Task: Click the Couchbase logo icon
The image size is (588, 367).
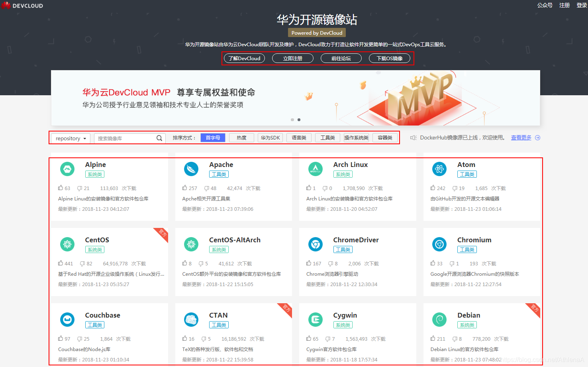Action: coord(67,320)
